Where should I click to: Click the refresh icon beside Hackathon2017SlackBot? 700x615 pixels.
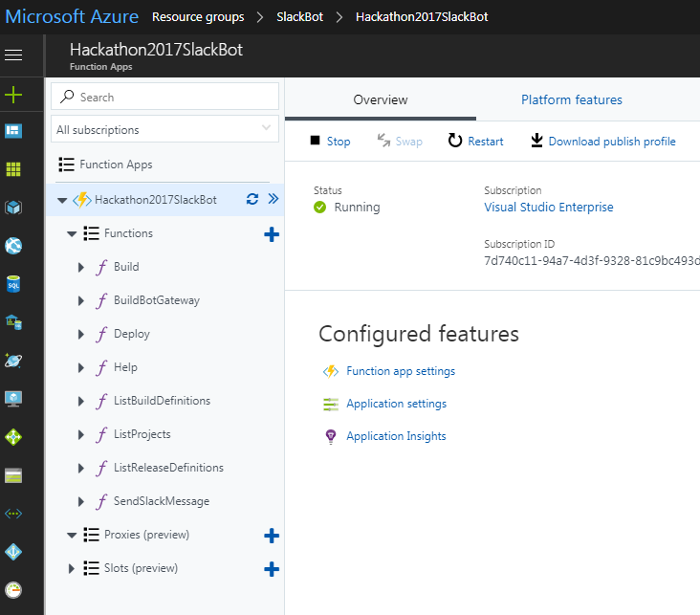252,200
